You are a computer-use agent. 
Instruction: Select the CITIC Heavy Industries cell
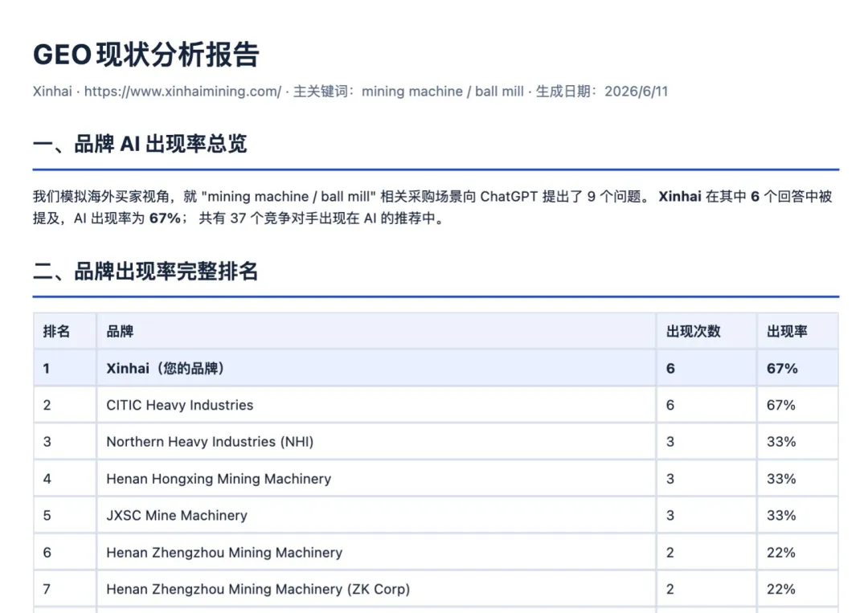[376, 405]
